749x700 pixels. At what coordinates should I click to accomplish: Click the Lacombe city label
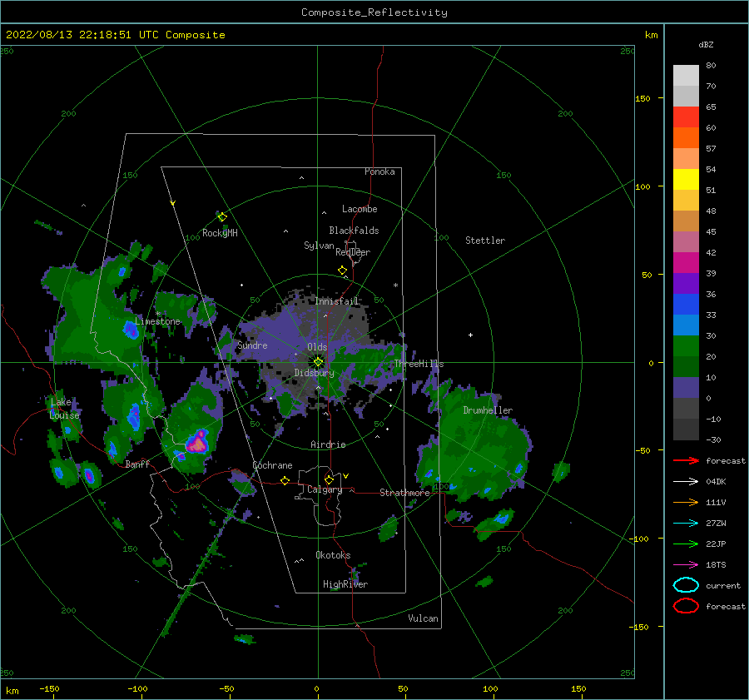(x=360, y=209)
